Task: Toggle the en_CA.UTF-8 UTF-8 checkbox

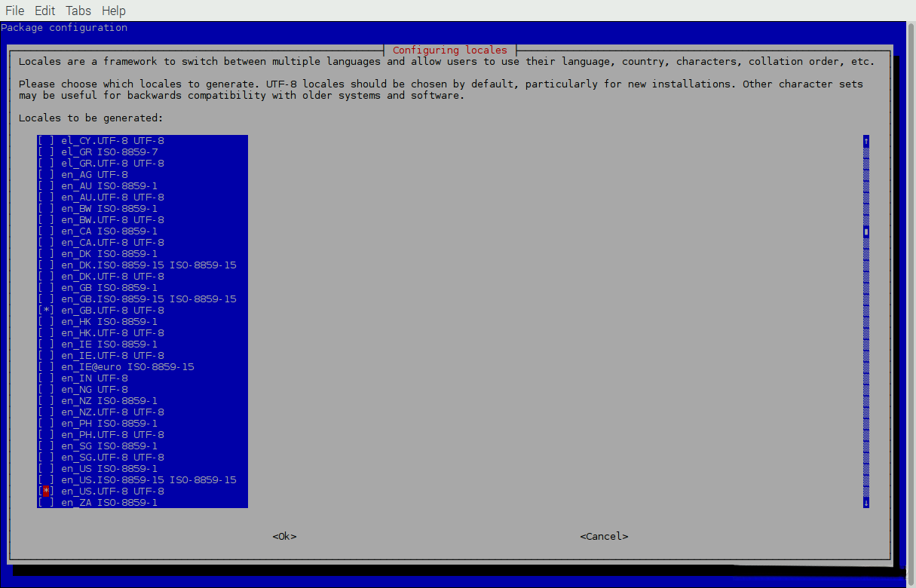Action: pyautogui.click(x=46, y=243)
